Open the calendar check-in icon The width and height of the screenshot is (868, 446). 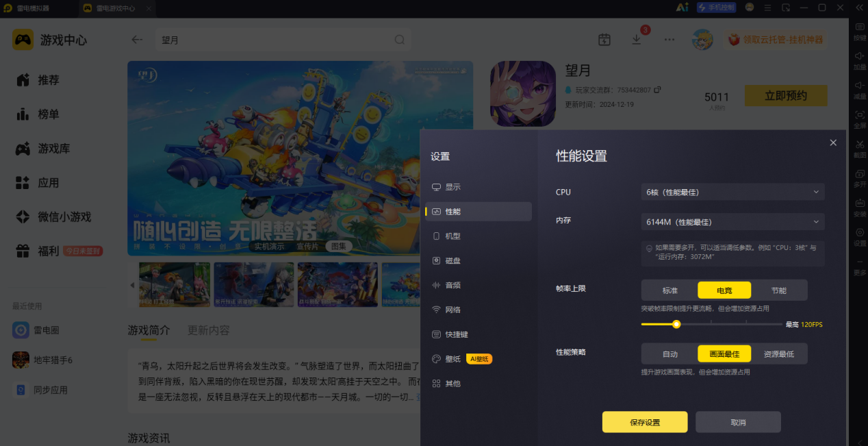click(604, 40)
